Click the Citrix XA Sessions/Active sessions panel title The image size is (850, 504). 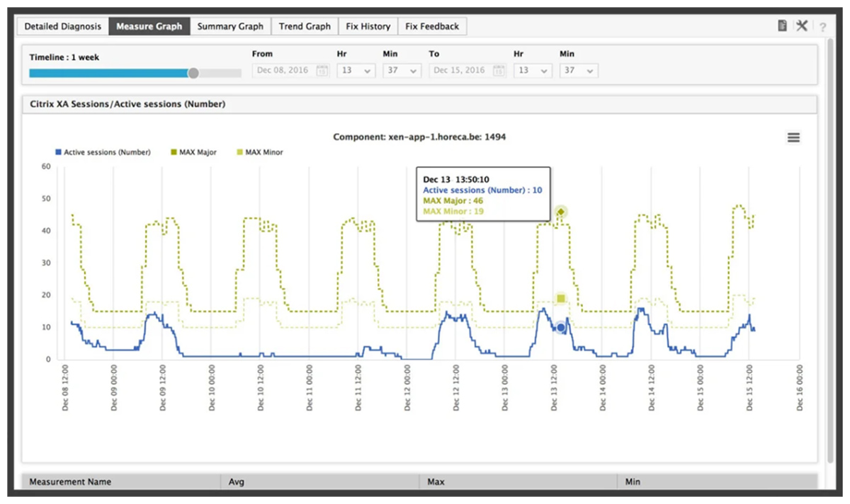pos(127,104)
